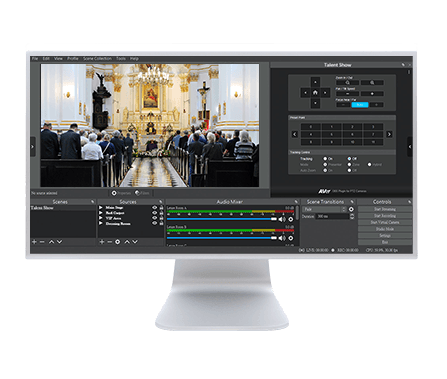
Task: Hide the first source with its eye icon
Action: tap(154, 208)
